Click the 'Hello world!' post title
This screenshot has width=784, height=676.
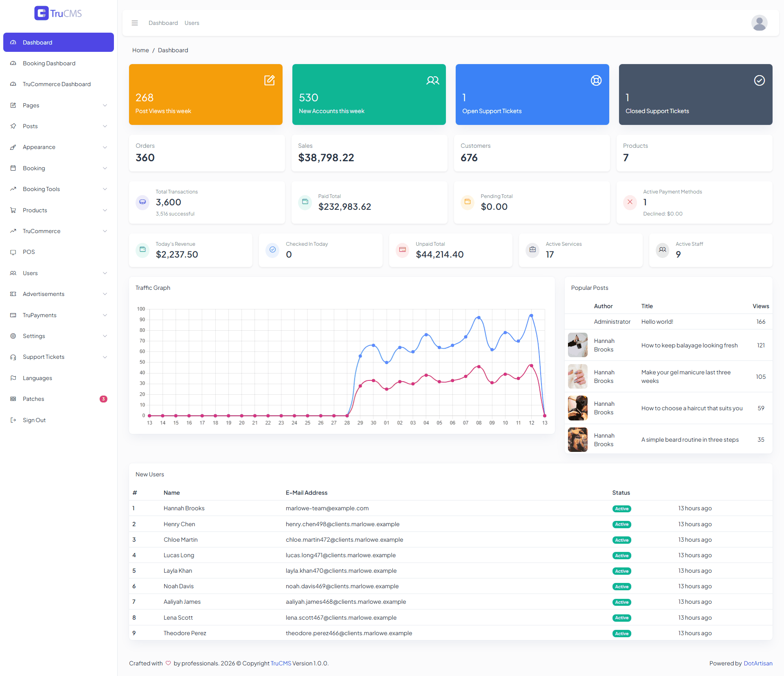click(x=657, y=322)
